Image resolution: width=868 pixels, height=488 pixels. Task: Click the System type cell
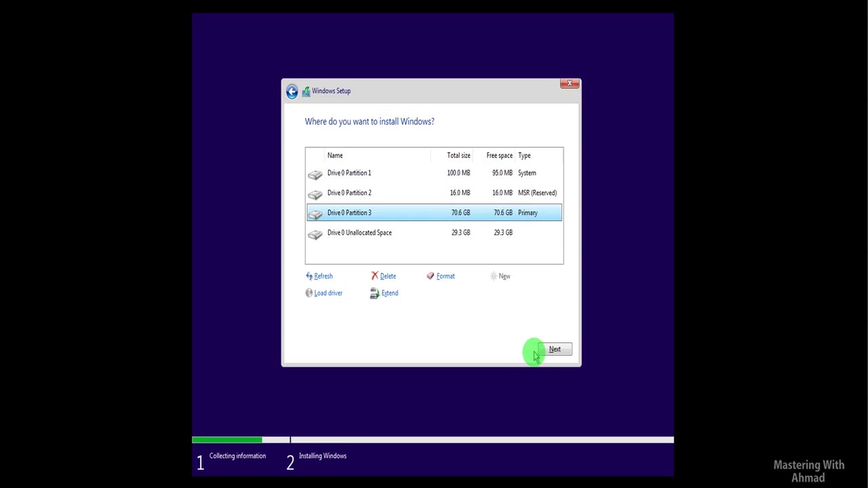(x=527, y=173)
